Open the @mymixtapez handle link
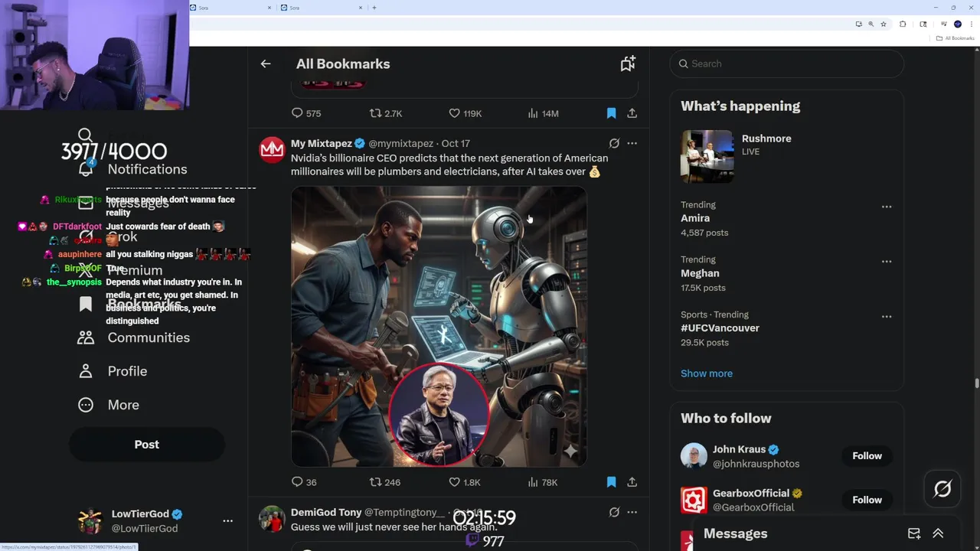The height and width of the screenshot is (551, 980). point(400,143)
